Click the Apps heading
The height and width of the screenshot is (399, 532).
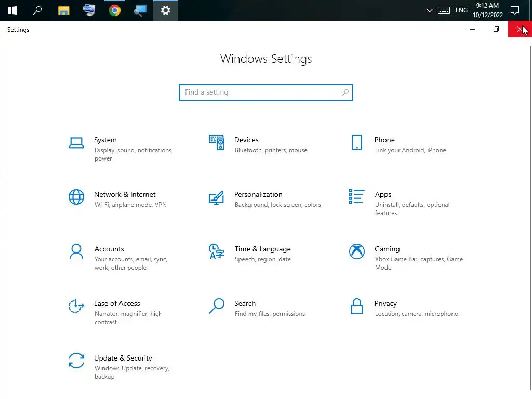coord(383,195)
